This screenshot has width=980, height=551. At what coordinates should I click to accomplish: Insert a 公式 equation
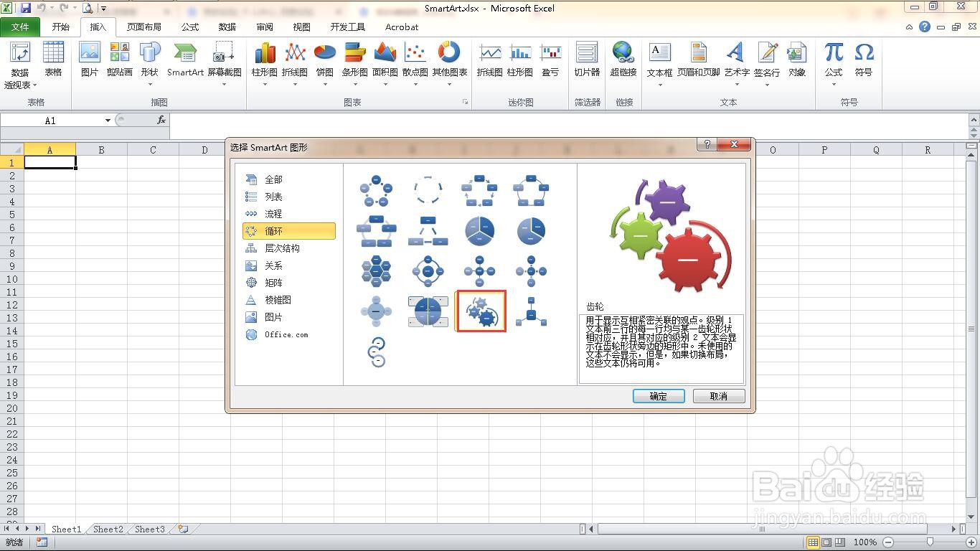point(834,65)
